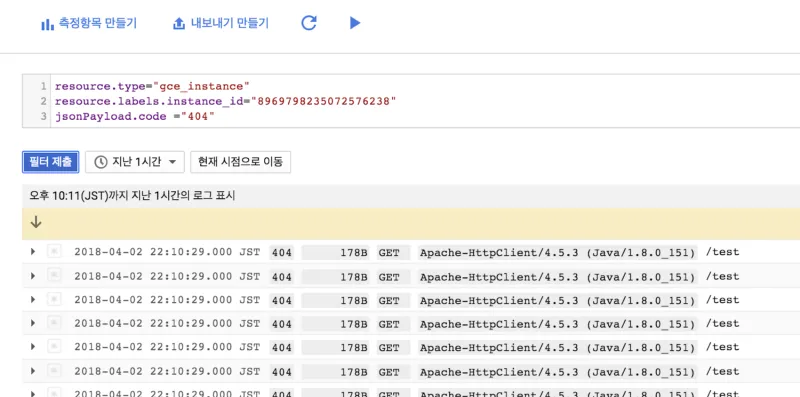Click the severity icon of the fourth log row
800x397 pixels.
click(x=54, y=322)
